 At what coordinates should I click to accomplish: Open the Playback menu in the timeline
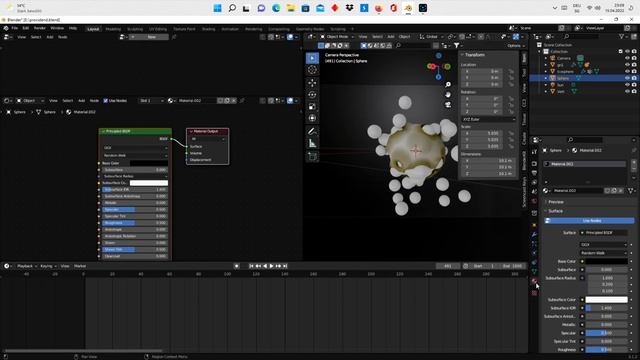[27, 266]
